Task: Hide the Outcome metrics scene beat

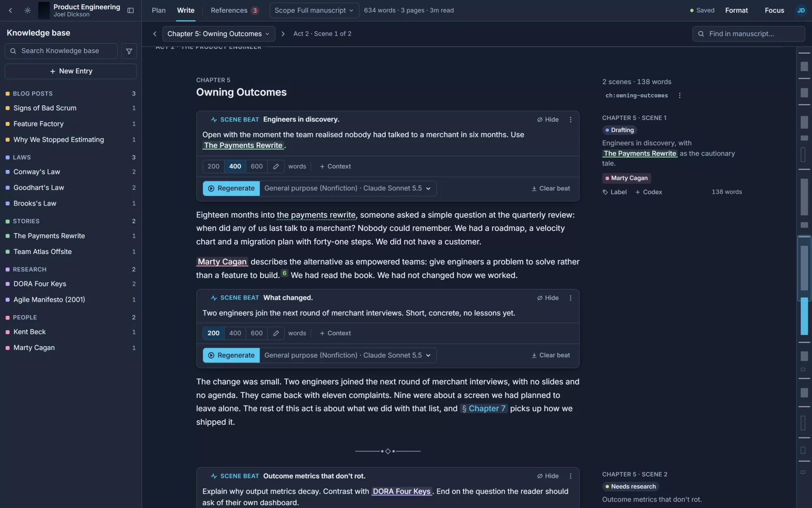Action: [548, 476]
